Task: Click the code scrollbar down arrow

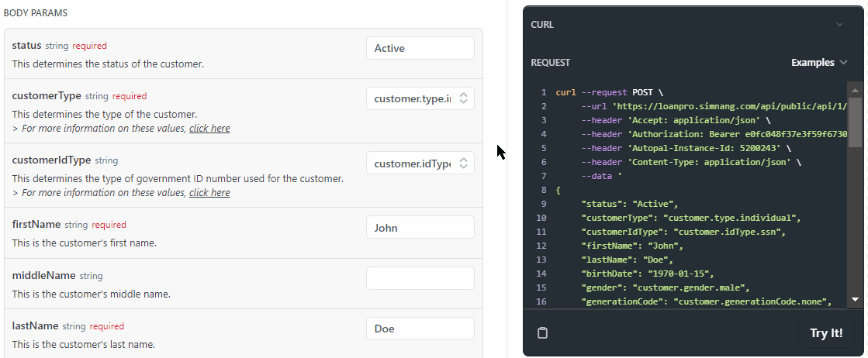Action: (855, 299)
